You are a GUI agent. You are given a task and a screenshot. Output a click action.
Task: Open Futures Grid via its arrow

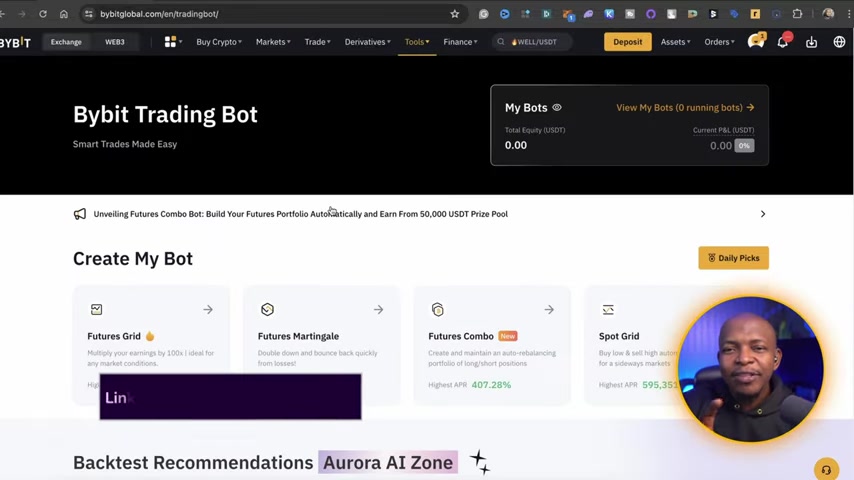pos(208,309)
